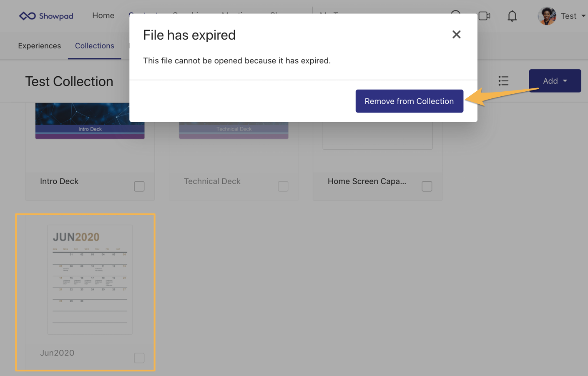Close the File has expired dialog
This screenshot has height=376, width=588.
456,35
